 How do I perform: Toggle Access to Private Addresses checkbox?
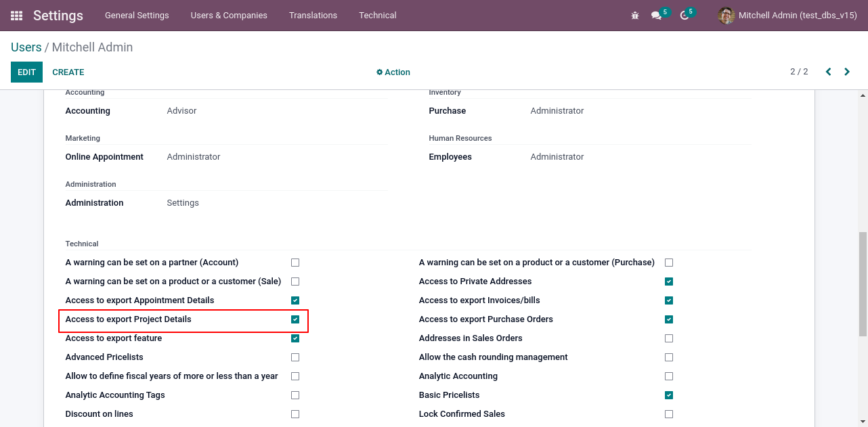pos(669,282)
